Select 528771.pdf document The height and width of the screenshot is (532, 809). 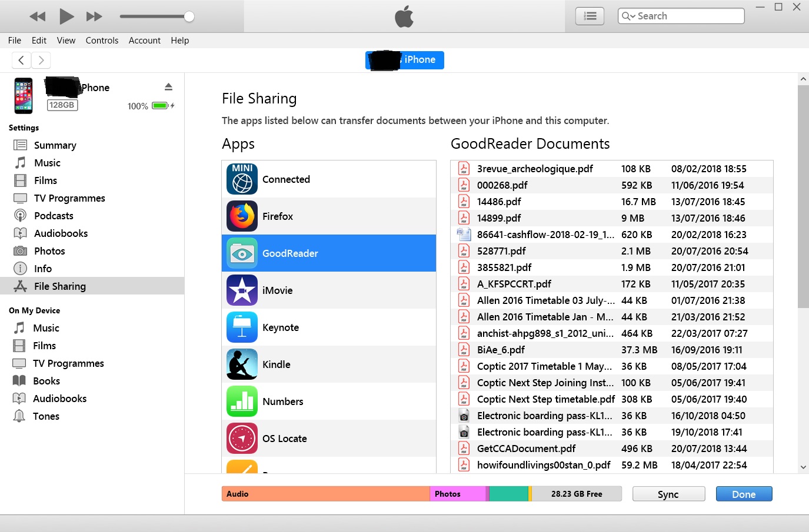click(x=612, y=251)
